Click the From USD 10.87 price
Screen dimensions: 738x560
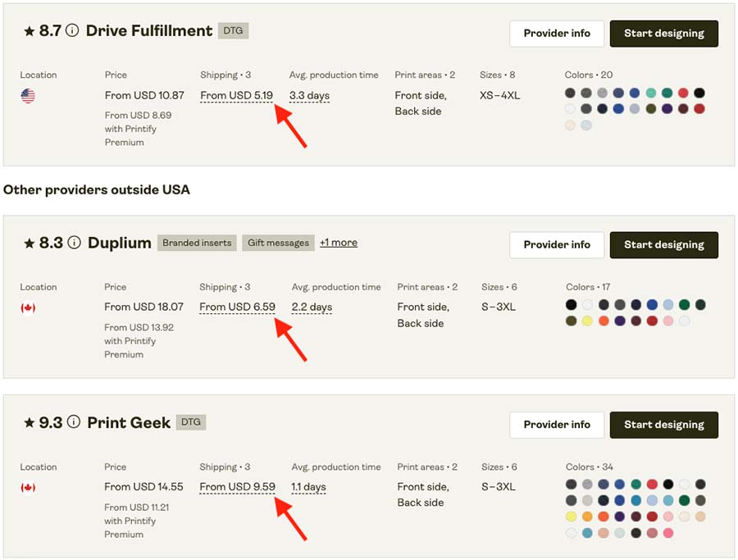point(144,96)
